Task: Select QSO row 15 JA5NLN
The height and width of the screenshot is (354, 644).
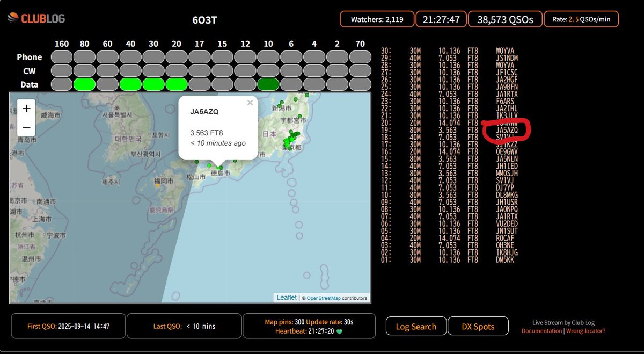Action: pyautogui.click(x=450, y=159)
